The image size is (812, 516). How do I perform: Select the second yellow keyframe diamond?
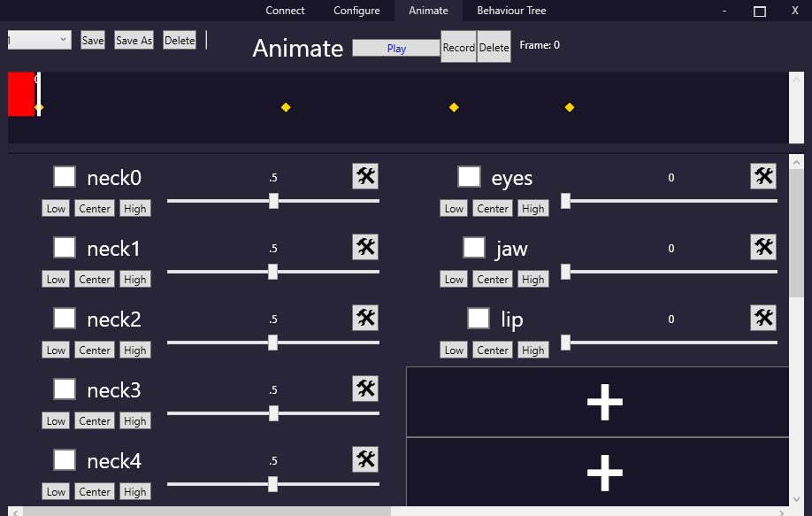(x=286, y=107)
